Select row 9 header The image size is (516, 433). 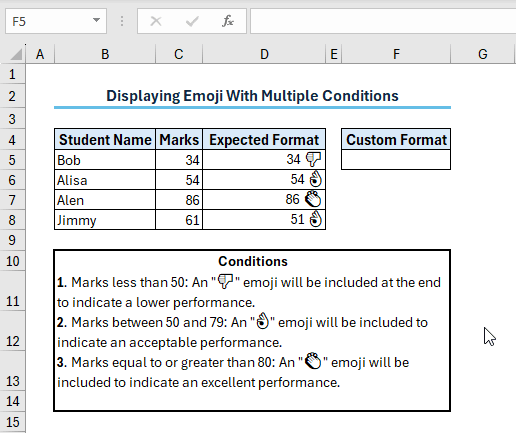[x=12, y=240]
